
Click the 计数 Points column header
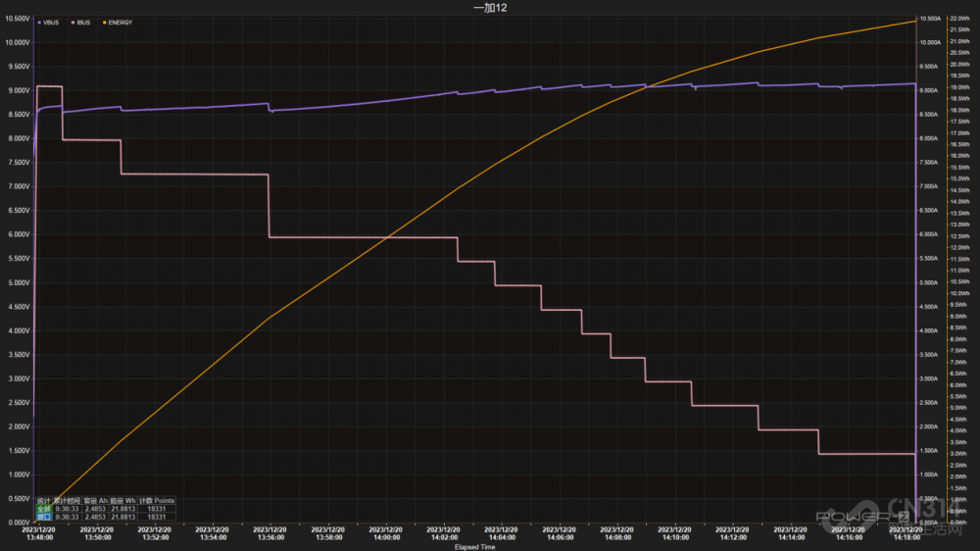[157, 501]
